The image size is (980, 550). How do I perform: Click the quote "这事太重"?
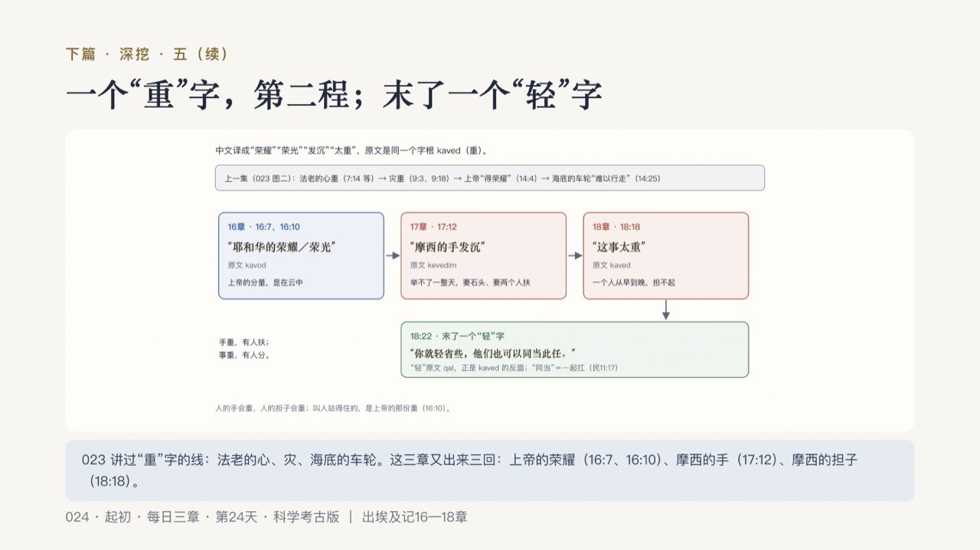tap(619, 247)
